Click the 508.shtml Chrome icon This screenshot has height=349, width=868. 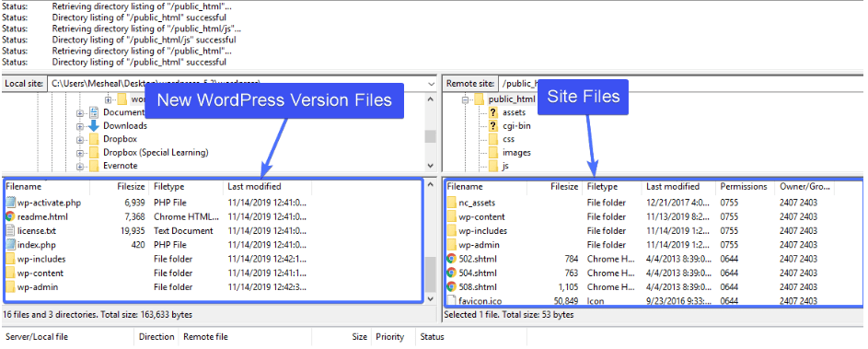452,287
